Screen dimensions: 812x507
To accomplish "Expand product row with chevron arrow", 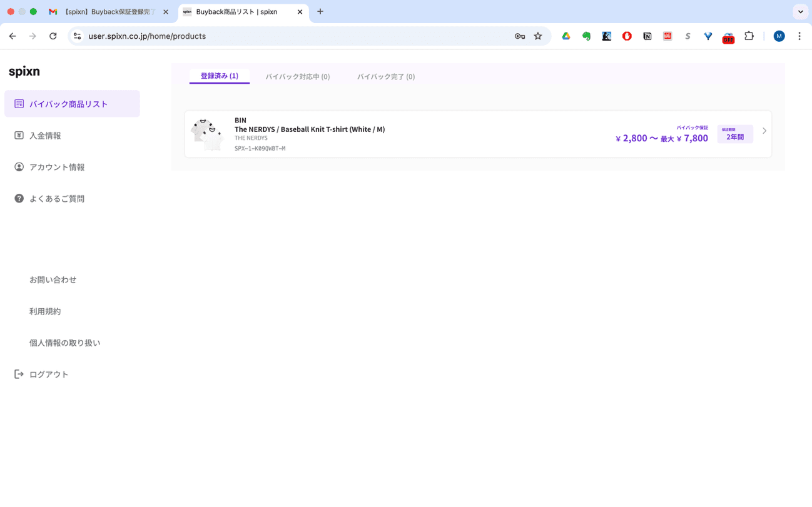I will [x=764, y=131].
